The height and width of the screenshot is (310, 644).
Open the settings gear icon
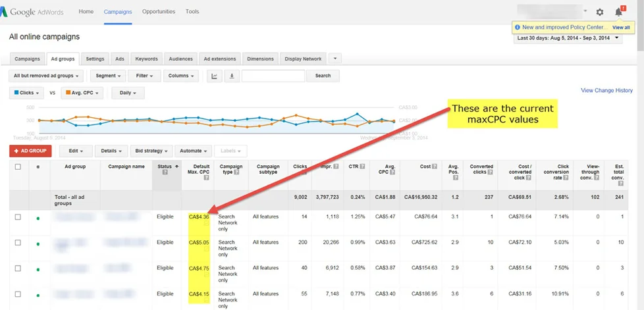[x=599, y=12]
